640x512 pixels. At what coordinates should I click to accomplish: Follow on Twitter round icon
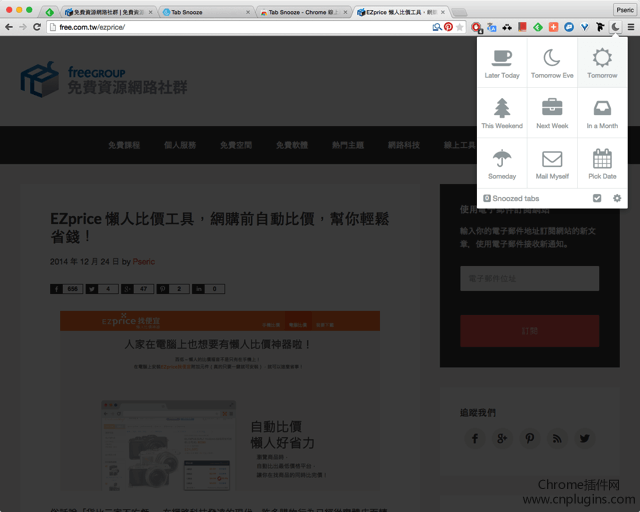584,439
